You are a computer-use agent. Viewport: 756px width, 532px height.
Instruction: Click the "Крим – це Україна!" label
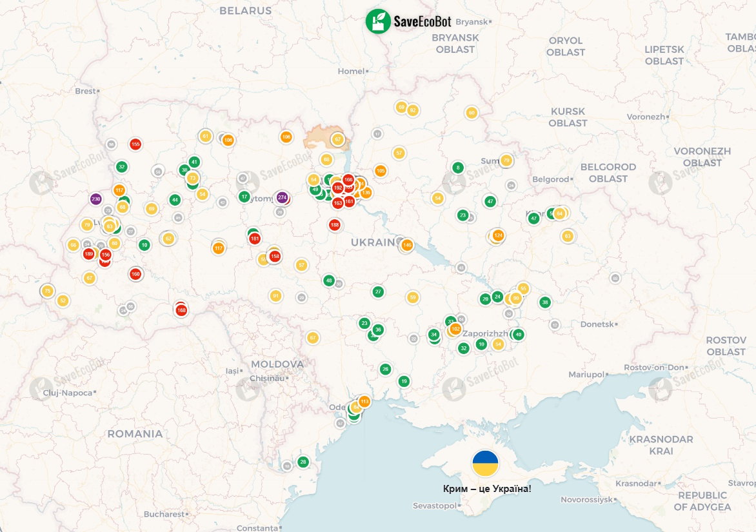(487, 489)
